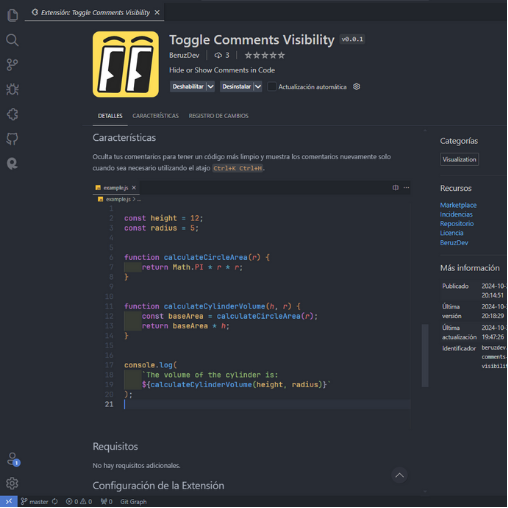This screenshot has width=508, height=508.
Task: Switch to the REGISTRO DE CAMBIOS tab
Action: click(x=218, y=116)
